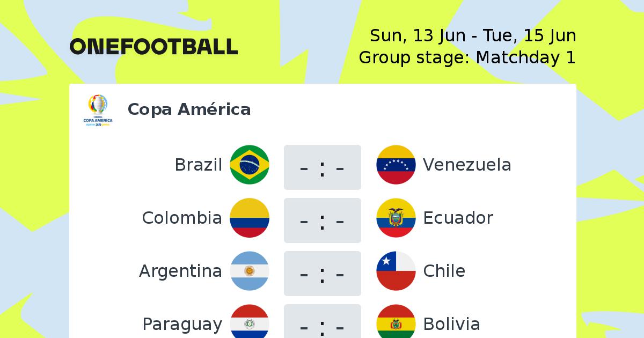Open the Colombia vs Ecuador score box
This screenshot has width=644, height=338.
(323, 221)
